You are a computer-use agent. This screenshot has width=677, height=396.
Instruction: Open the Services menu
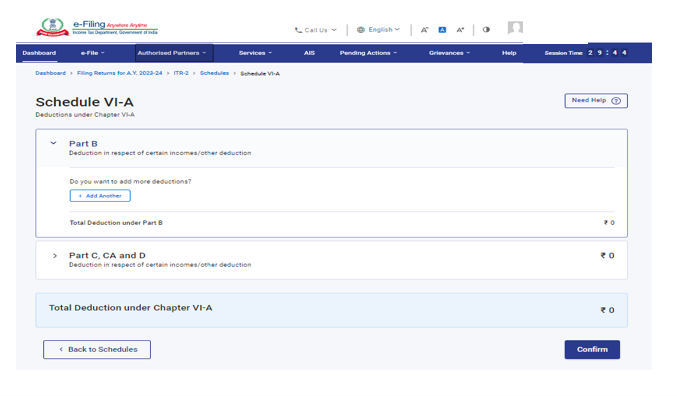[x=256, y=53]
